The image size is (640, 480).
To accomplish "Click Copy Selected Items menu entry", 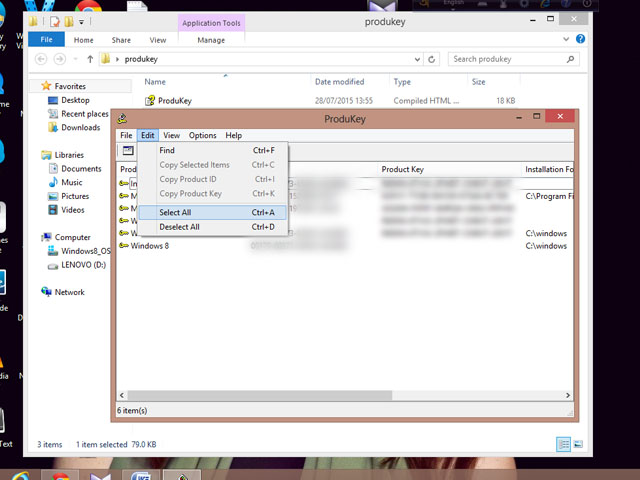I will (212, 165).
